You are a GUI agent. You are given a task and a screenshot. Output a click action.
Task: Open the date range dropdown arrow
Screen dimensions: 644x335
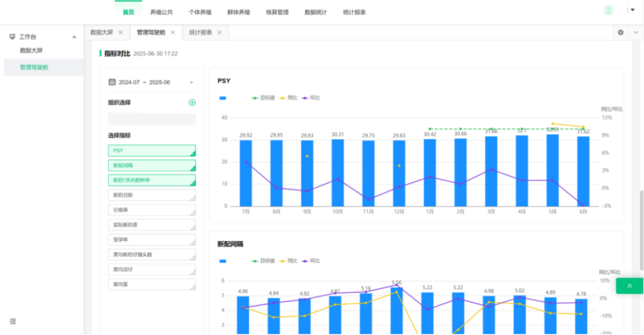[191, 82]
